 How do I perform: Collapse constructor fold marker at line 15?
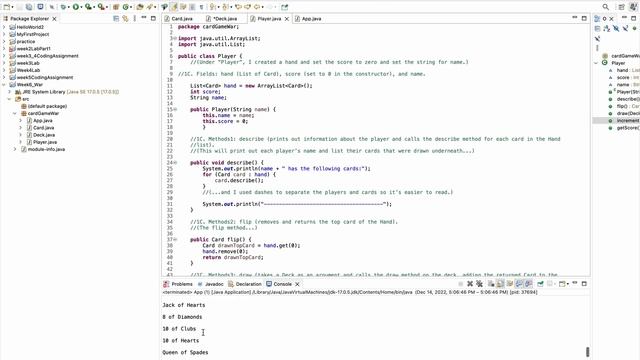(x=176, y=109)
